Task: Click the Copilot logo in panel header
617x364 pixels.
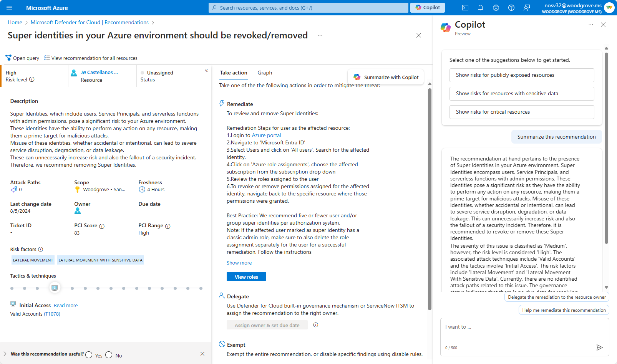Action: [x=446, y=27]
